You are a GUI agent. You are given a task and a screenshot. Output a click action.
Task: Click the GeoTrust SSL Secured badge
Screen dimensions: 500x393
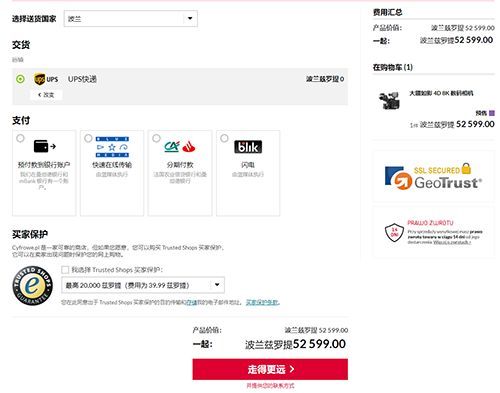[433, 177]
